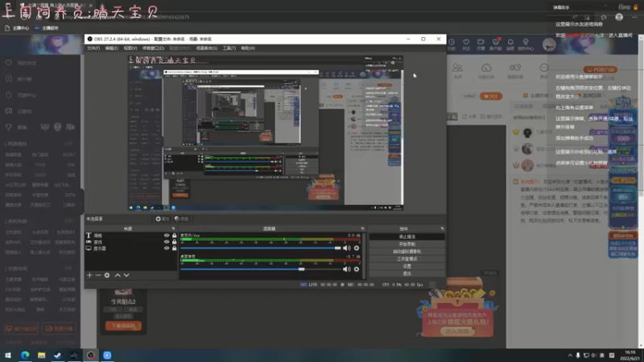
Task: Pop out the sources dock panel icon
Action: 173,228
